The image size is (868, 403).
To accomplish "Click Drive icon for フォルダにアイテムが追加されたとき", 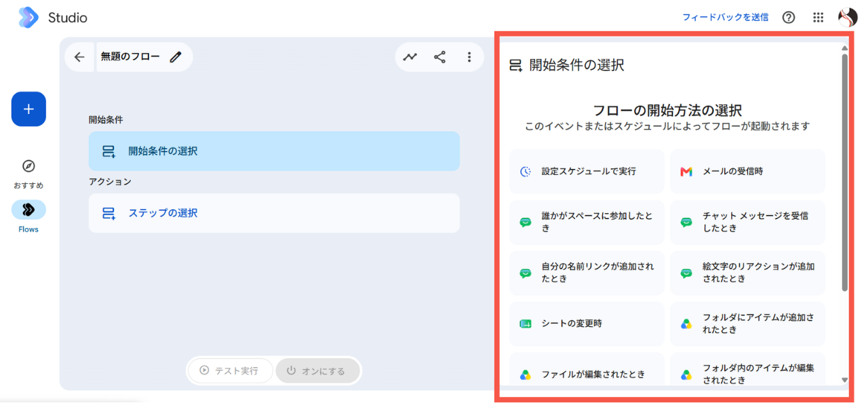I will click(x=686, y=324).
